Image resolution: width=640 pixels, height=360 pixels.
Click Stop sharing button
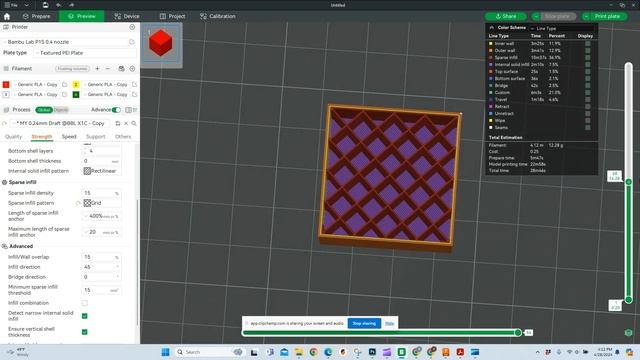click(364, 323)
